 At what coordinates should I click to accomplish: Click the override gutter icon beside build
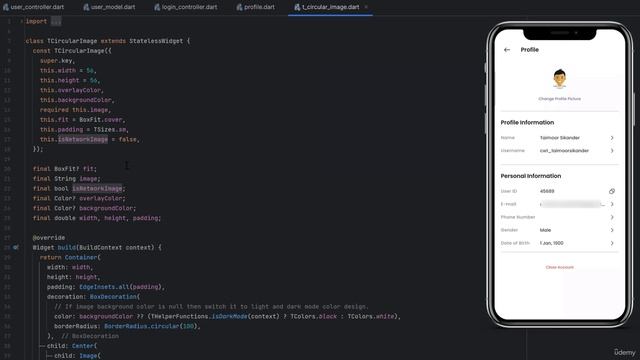pyautogui.click(x=16, y=247)
